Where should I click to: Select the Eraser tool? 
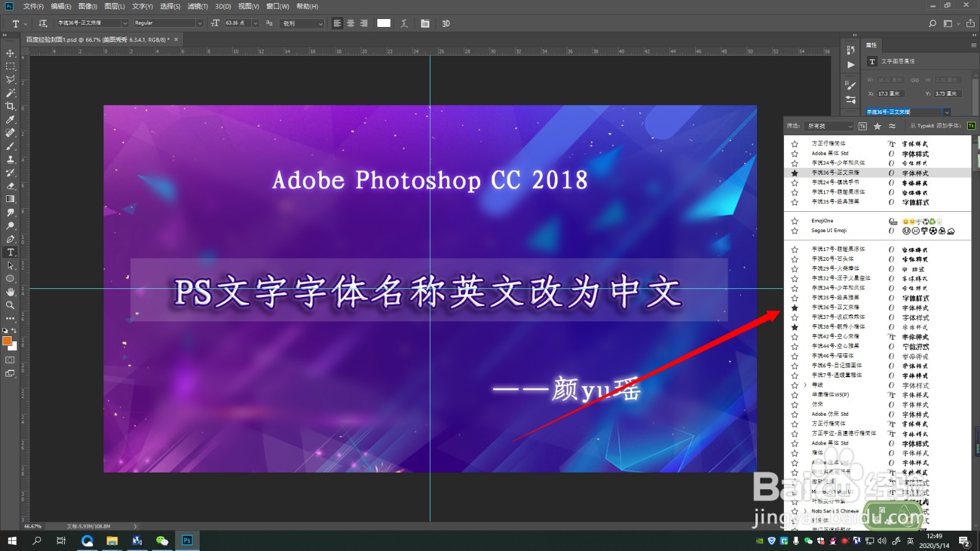coord(10,186)
